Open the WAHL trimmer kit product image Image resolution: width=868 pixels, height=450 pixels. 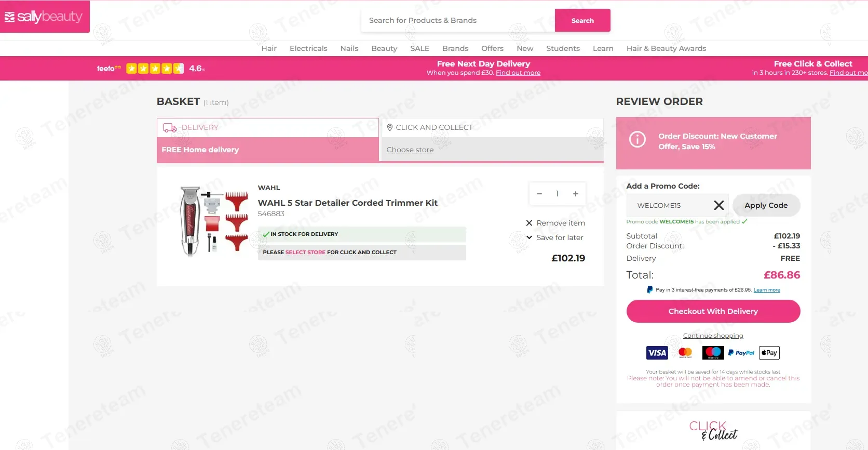(x=213, y=221)
